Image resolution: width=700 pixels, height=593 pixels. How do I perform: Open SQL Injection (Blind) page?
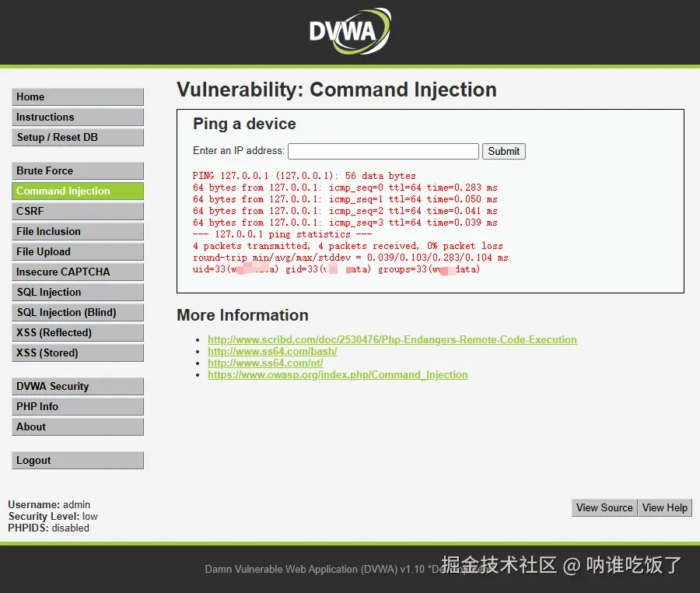pos(78,312)
